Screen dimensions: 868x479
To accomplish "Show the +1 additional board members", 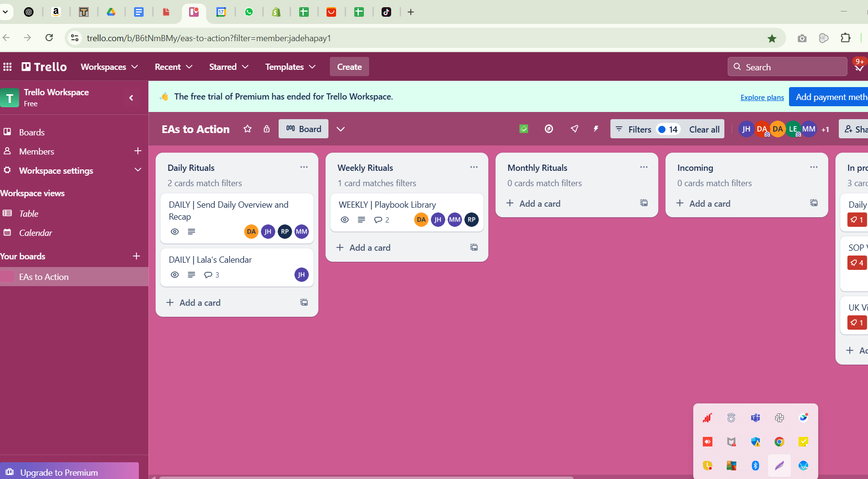I will coord(825,129).
